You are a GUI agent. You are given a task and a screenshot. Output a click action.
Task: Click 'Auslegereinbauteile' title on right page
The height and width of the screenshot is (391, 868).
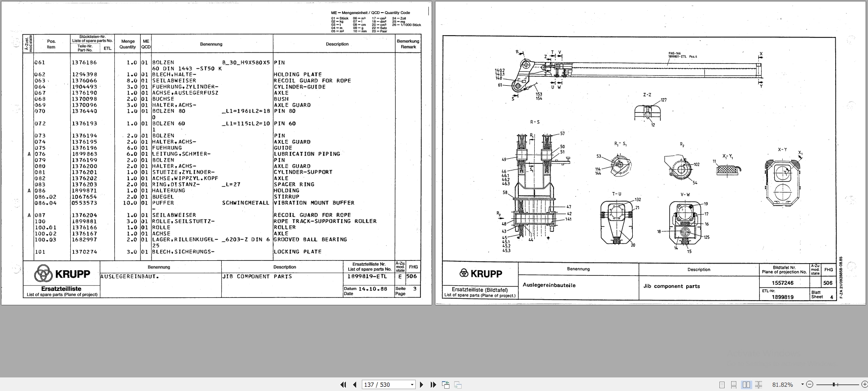tap(549, 285)
